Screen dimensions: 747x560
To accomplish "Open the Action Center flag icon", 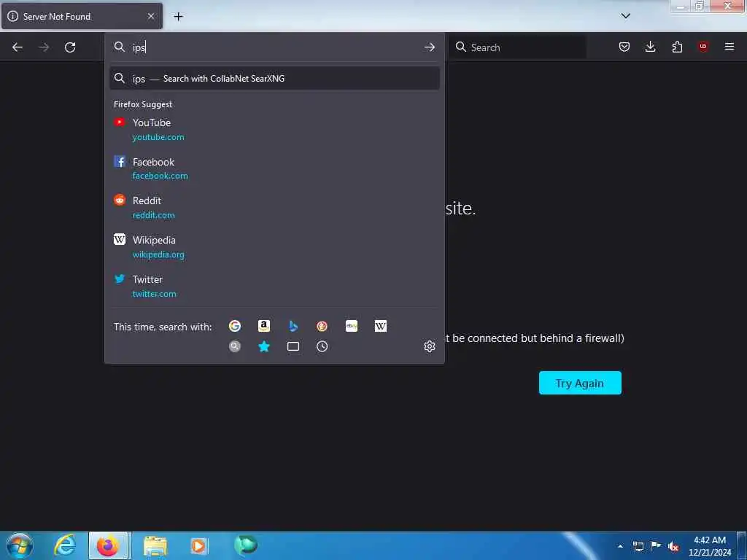I will (x=656, y=546).
